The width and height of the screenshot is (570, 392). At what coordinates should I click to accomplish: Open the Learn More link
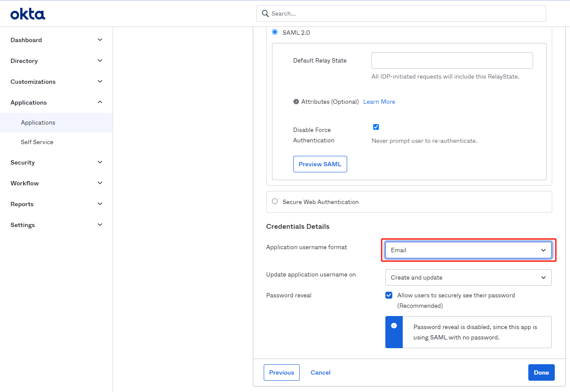click(379, 102)
